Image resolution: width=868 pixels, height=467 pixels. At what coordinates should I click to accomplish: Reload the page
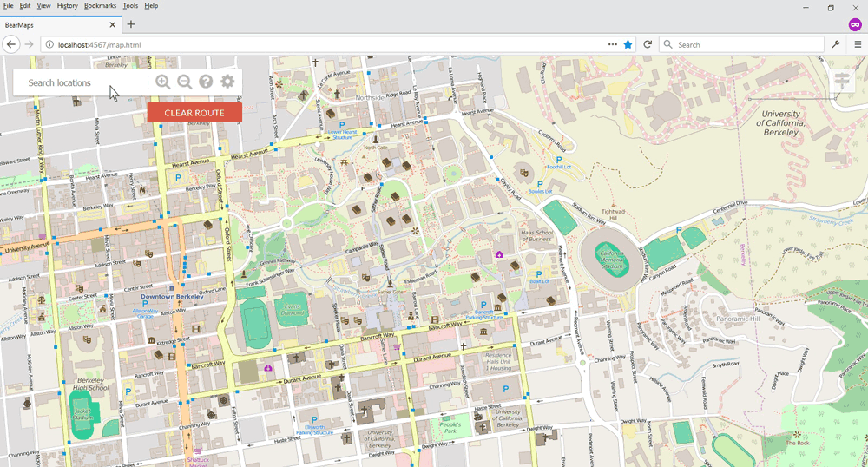pos(648,44)
